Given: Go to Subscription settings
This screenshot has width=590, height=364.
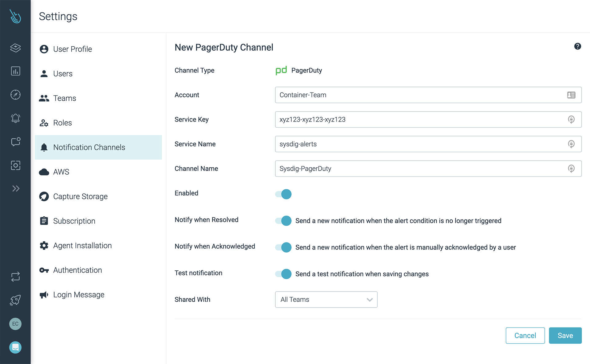Looking at the screenshot, I should click(x=98, y=221).
